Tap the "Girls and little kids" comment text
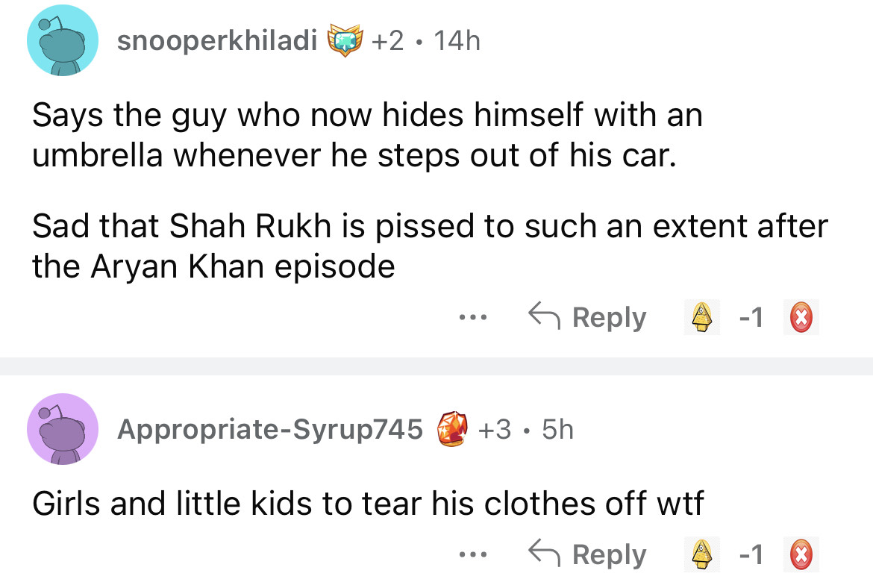This screenshot has width=873, height=588. pos(367,505)
